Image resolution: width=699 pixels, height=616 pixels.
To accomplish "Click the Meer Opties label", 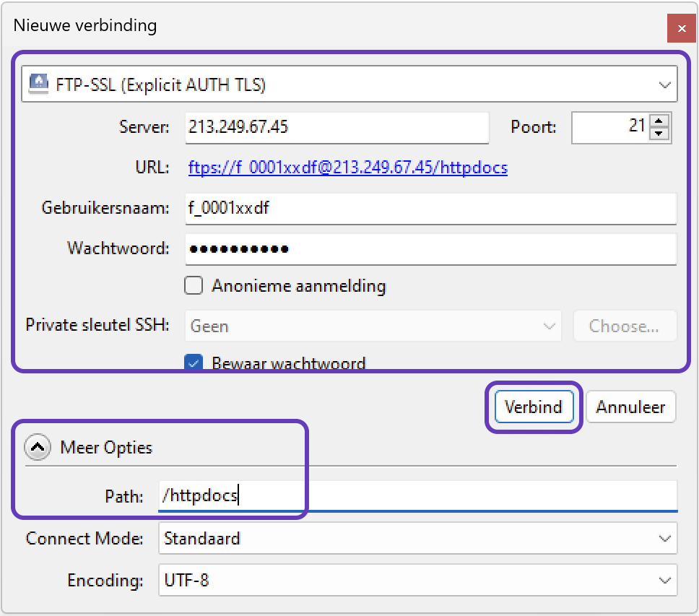I will (x=106, y=448).
